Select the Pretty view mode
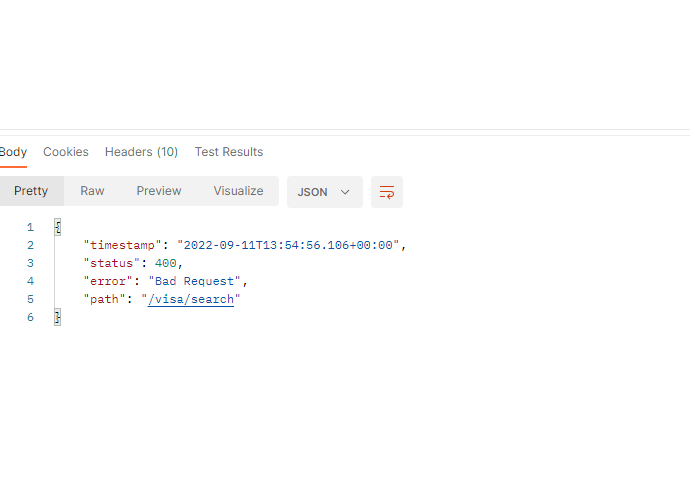690x499 pixels. pyautogui.click(x=31, y=191)
